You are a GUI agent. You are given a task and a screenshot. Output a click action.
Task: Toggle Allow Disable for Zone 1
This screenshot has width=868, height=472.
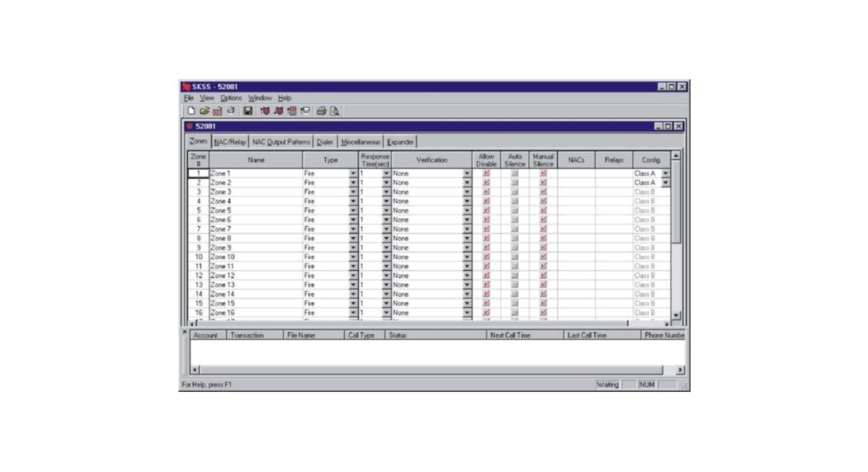point(487,173)
